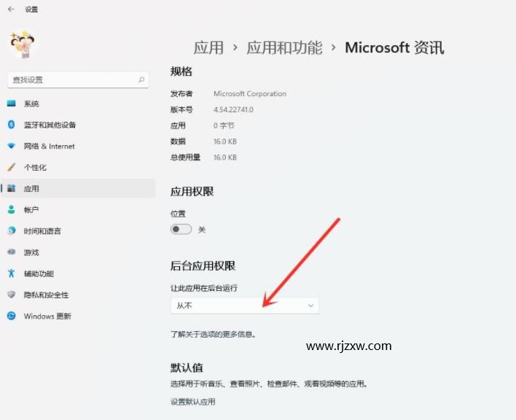
Task: Click Microsoft Corporation publisher text
Action: click(x=250, y=94)
